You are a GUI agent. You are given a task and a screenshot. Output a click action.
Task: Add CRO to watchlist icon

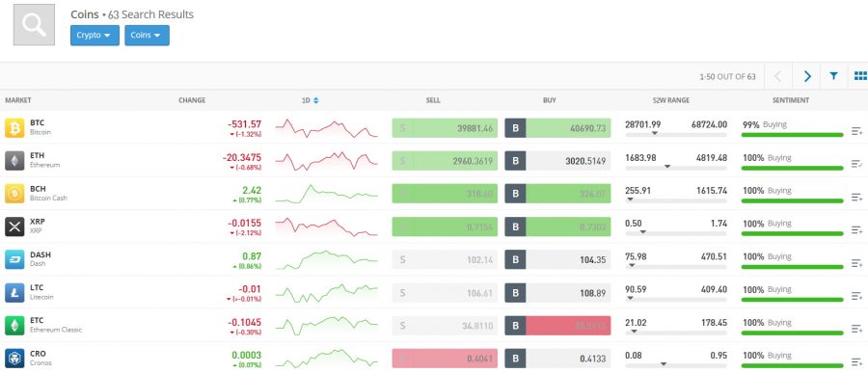click(857, 362)
